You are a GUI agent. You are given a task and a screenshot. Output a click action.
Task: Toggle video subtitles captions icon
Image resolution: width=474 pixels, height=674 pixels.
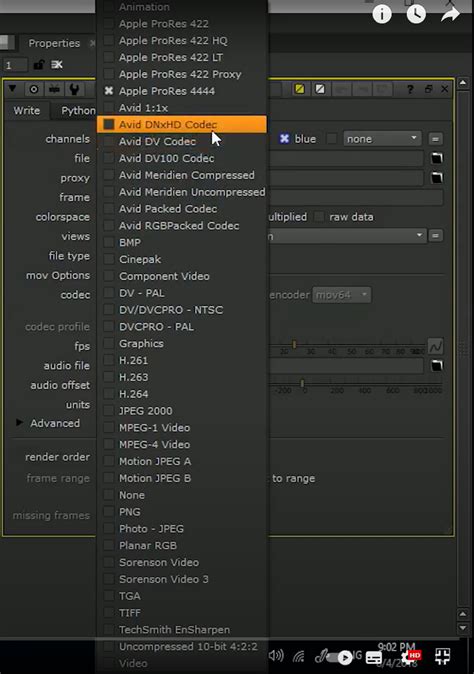(x=374, y=658)
